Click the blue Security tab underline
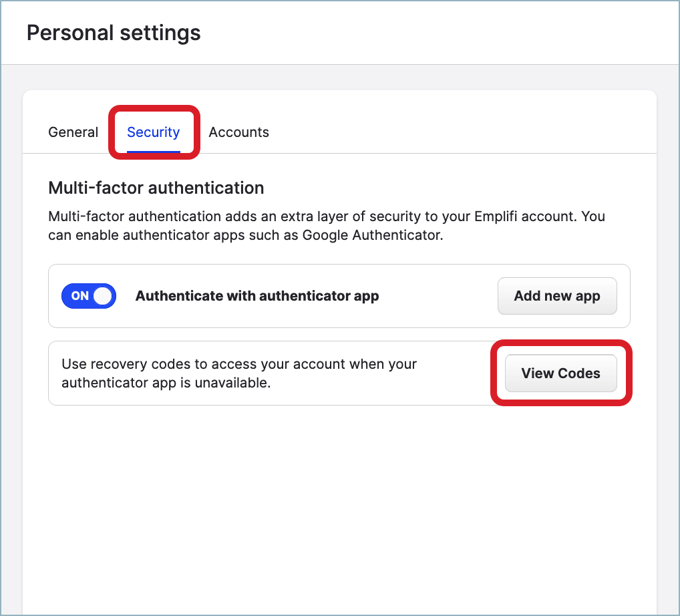The height and width of the screenshot is (616, 680). click(153, 150)
